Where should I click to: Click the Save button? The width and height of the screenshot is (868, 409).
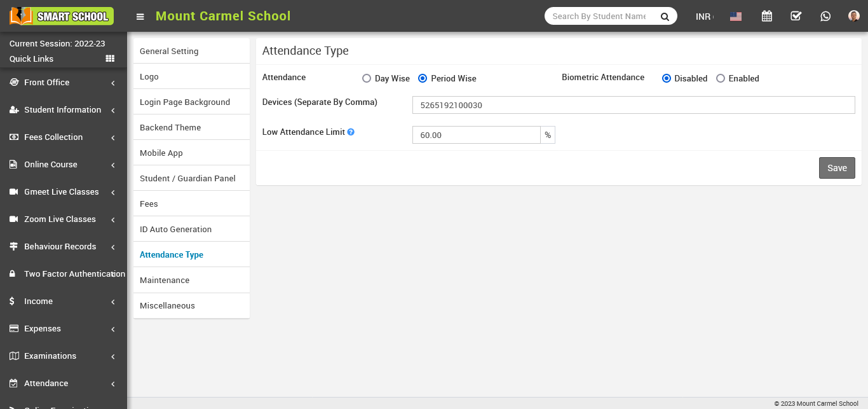[836, 168]
